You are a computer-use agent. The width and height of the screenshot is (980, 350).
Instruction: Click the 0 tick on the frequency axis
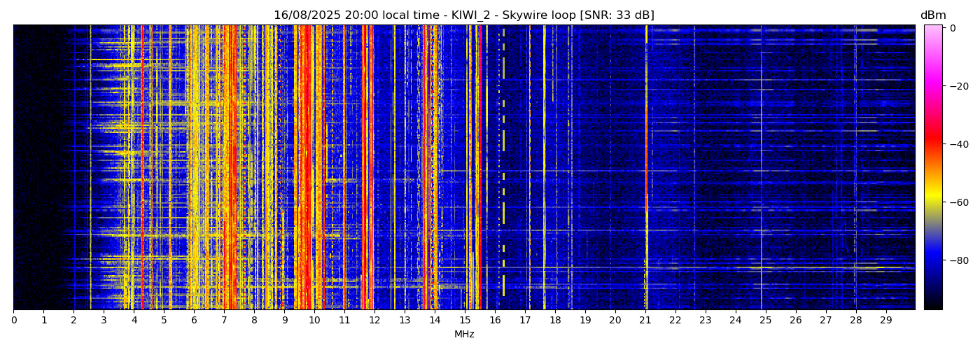14,320
